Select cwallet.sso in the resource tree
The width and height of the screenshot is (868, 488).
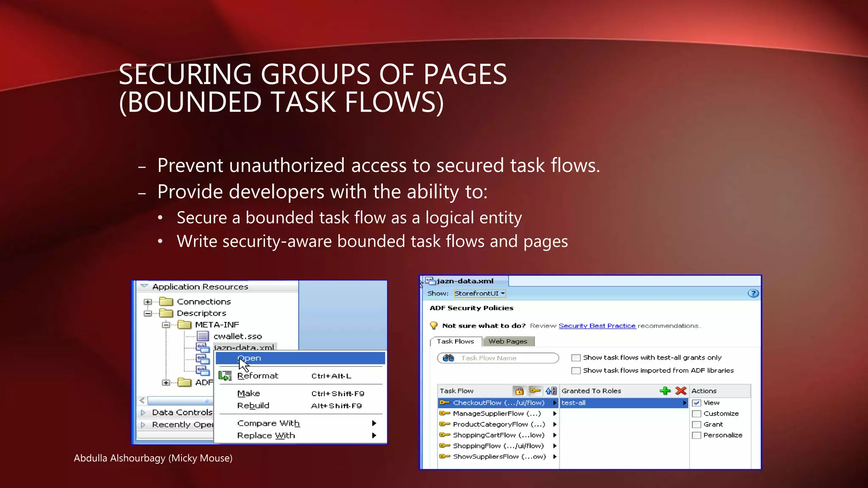point(237,336)
